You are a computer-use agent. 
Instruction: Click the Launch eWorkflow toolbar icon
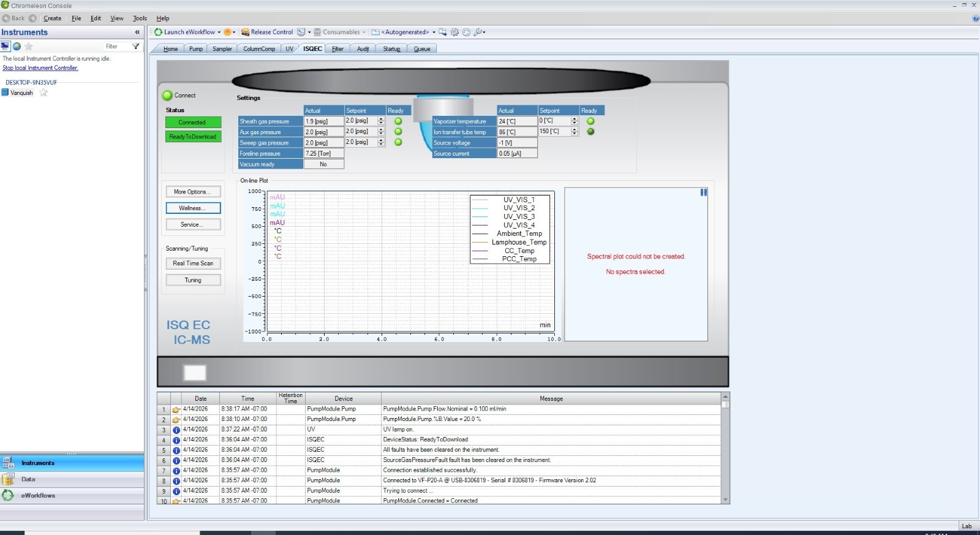(159, 32)
